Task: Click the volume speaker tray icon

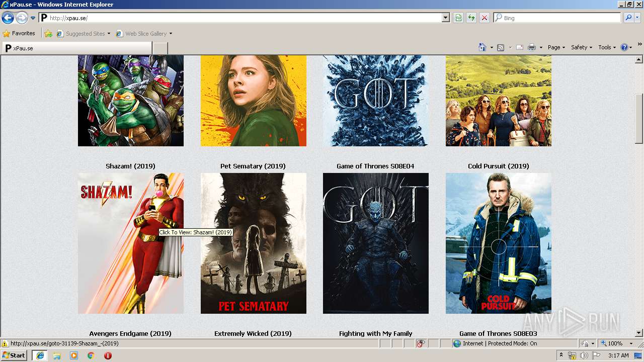Action: click(584, 355)
